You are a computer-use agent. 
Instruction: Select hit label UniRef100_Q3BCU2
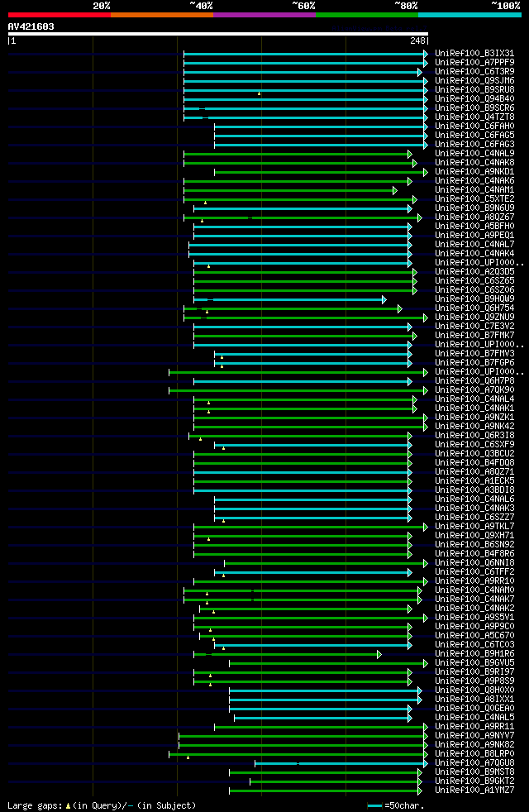474,454
